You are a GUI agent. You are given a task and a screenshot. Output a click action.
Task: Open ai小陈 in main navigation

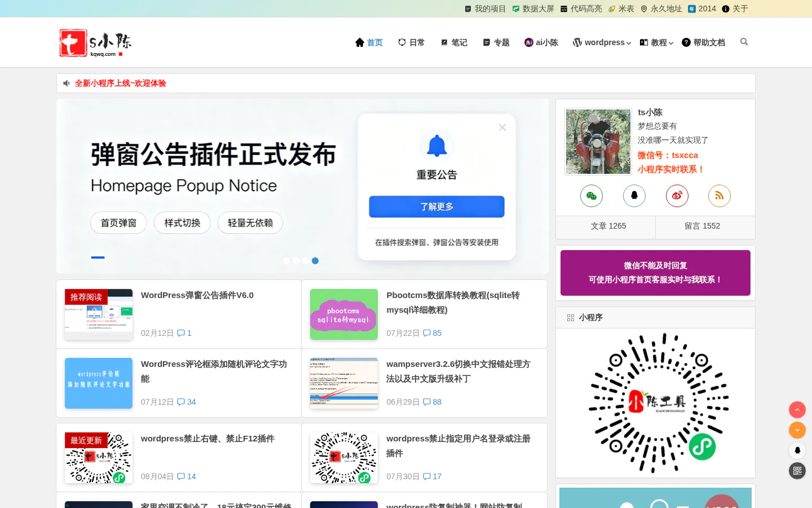coord(541,42)
